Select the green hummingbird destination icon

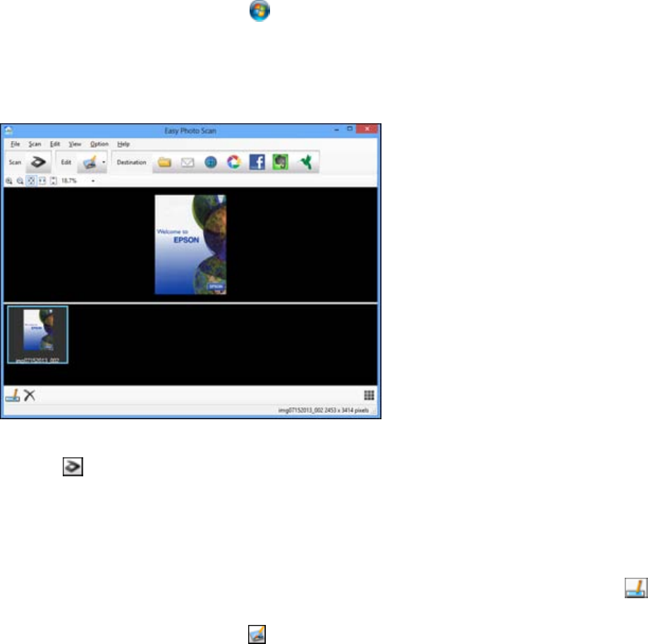coord(305,163)
